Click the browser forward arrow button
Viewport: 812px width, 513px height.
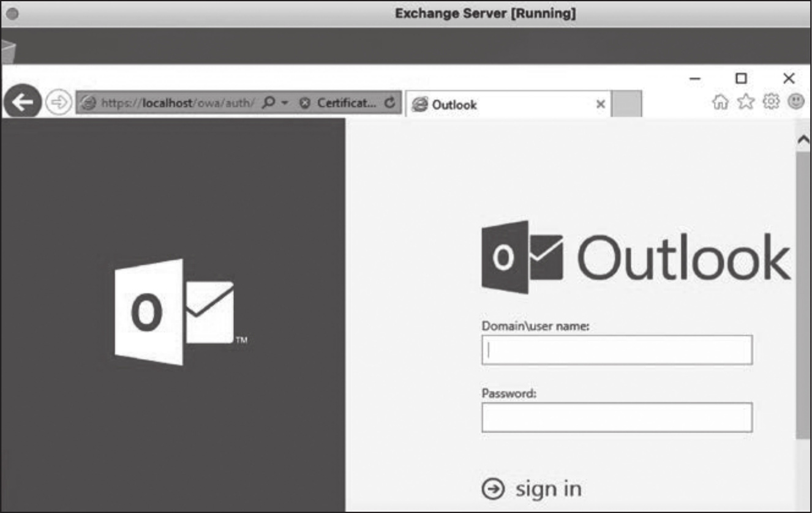click(x=59, y=103)
